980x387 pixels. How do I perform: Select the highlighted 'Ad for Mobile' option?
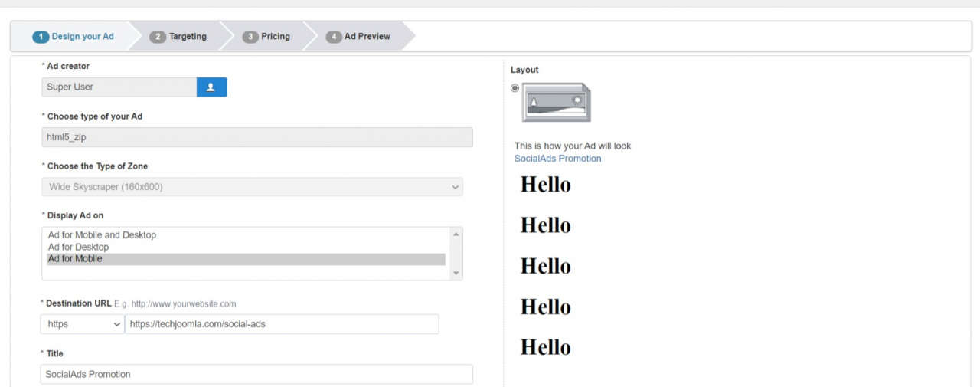click(75, 259)
